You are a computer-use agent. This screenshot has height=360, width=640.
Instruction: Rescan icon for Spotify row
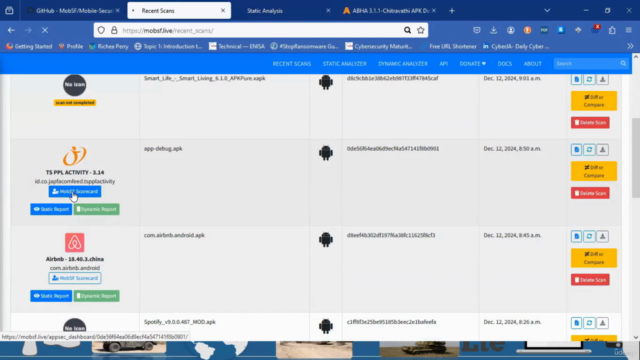coord(589,323)
